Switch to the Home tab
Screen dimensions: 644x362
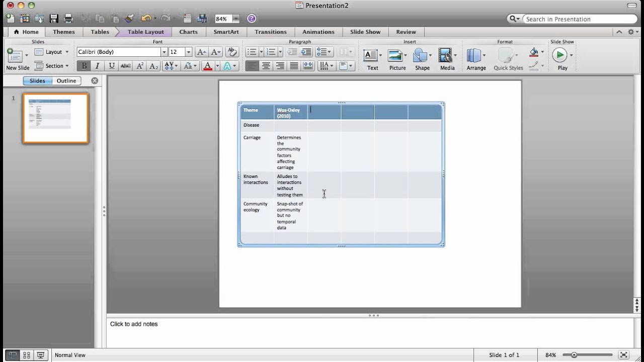(26, 32)
